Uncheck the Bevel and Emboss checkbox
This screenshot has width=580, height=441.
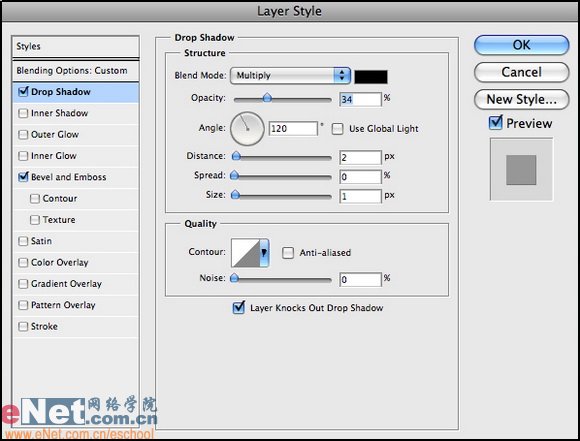tap(23, 177)
